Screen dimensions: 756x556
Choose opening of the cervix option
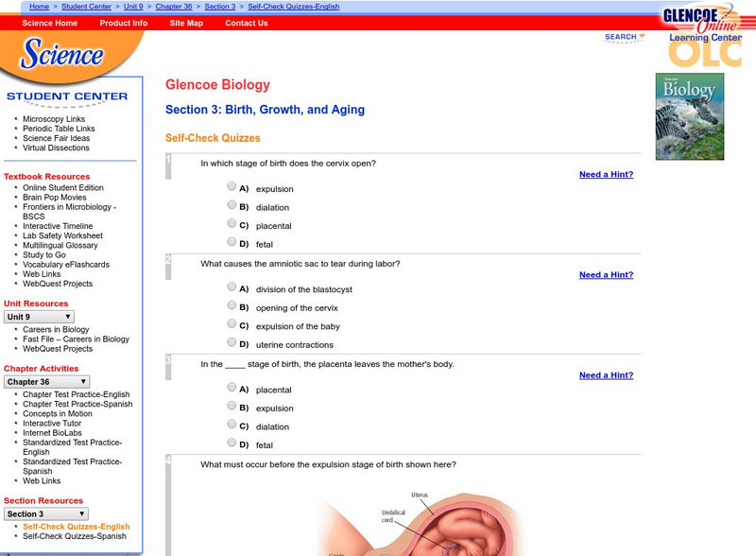tap(232, 305)
